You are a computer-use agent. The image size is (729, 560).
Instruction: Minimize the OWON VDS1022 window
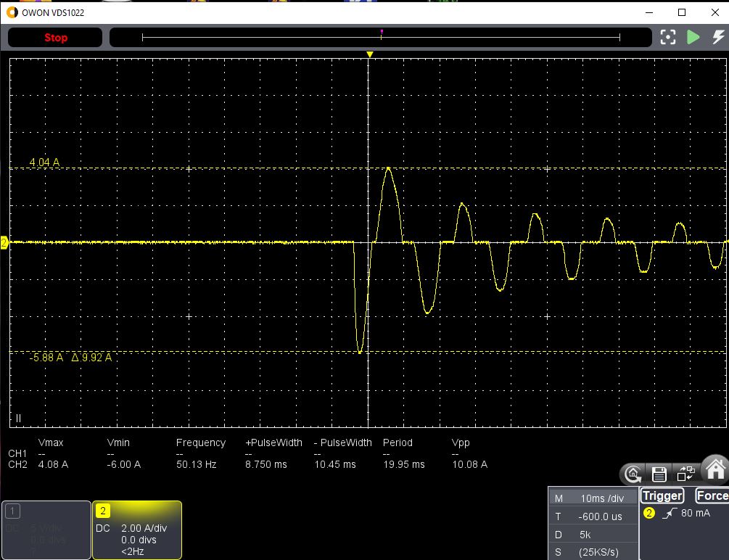click(649, 12)
